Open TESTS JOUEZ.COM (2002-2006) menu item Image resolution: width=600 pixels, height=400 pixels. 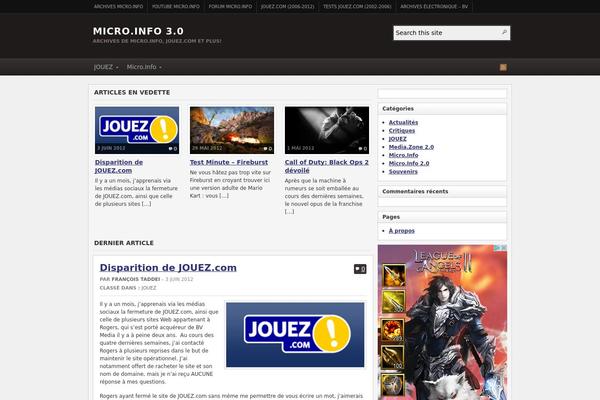(x=357, y=7)
